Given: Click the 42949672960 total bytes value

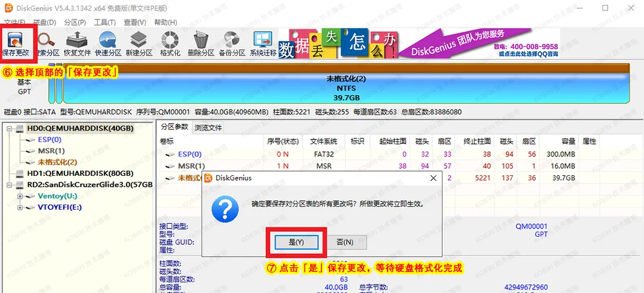Looking at the screenshot, I should [x=526, y=287].
